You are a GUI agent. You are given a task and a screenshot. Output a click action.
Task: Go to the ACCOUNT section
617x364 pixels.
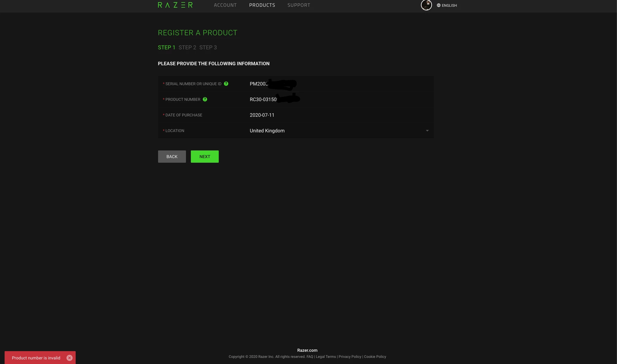click(225, 5)
